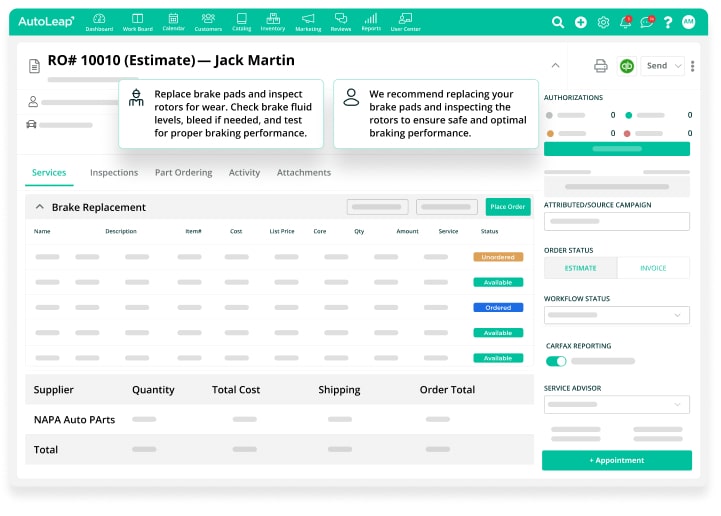The height and width of the screenshot is (516, 721).
Task: Click the + Appointment button
Action: click(x=617, y=460)
